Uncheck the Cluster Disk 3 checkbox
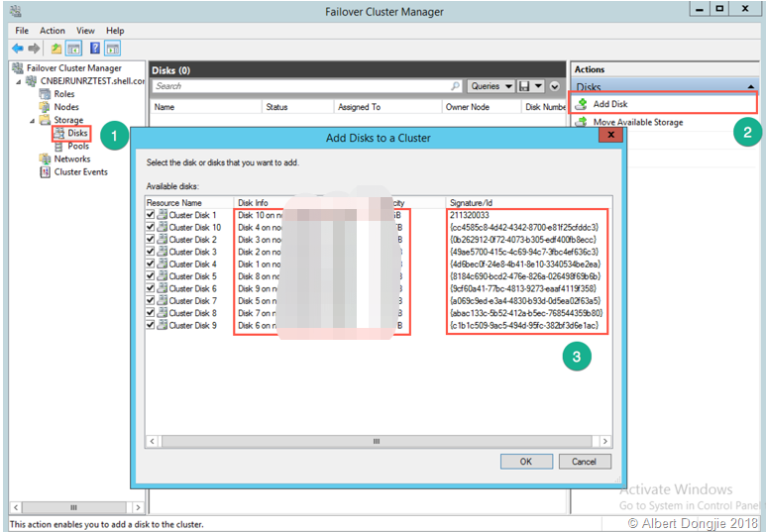Screen dimensions: 766x532 tap(151, 252)
